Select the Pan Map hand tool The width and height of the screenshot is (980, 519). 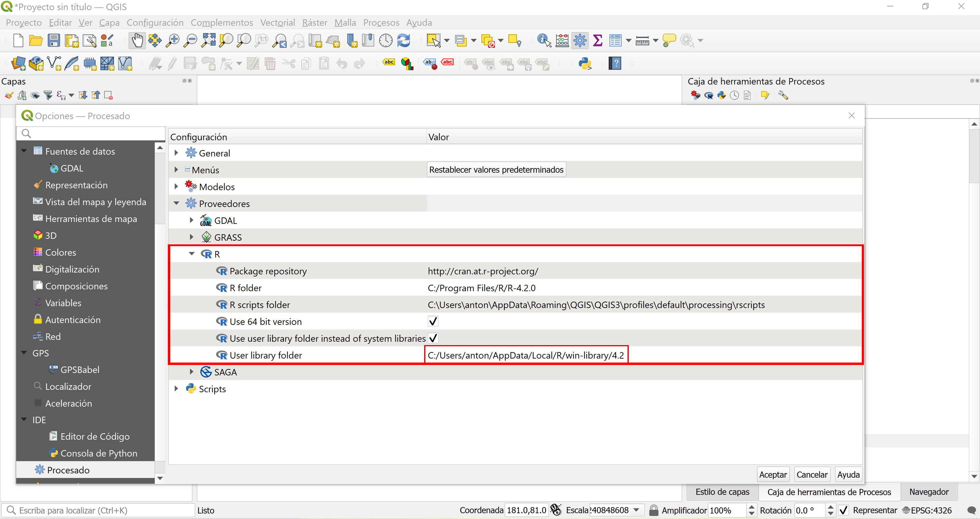137,40
